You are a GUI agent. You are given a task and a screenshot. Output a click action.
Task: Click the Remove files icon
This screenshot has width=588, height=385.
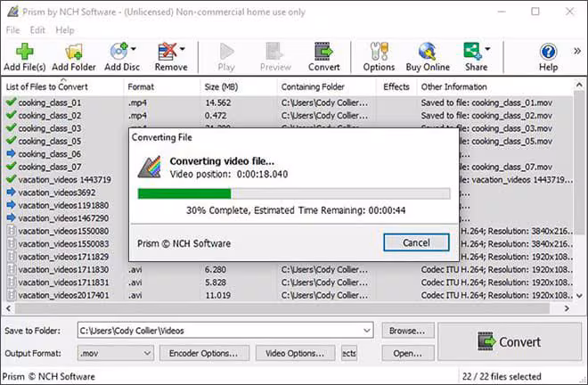167,52
